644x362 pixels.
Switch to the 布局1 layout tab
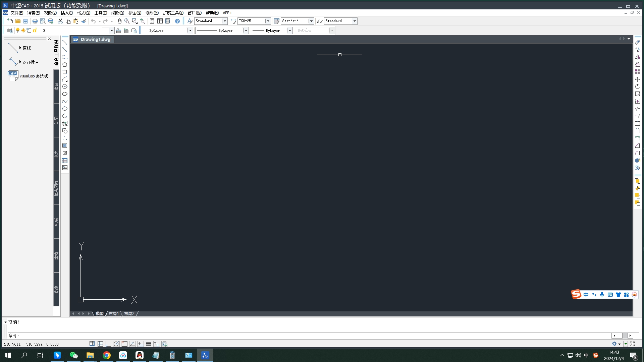click(114, 314)
